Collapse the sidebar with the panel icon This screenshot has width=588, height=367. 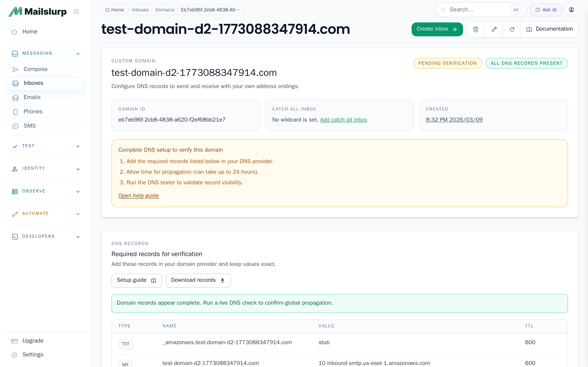(x=76, y=11)
